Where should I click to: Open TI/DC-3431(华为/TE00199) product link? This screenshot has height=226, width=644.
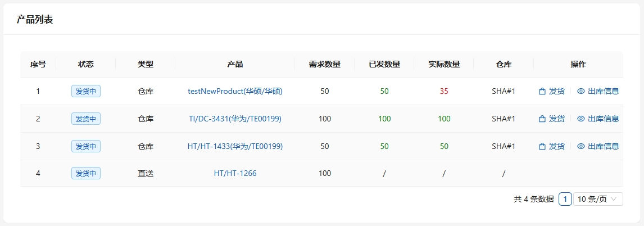tap(235, 119)
